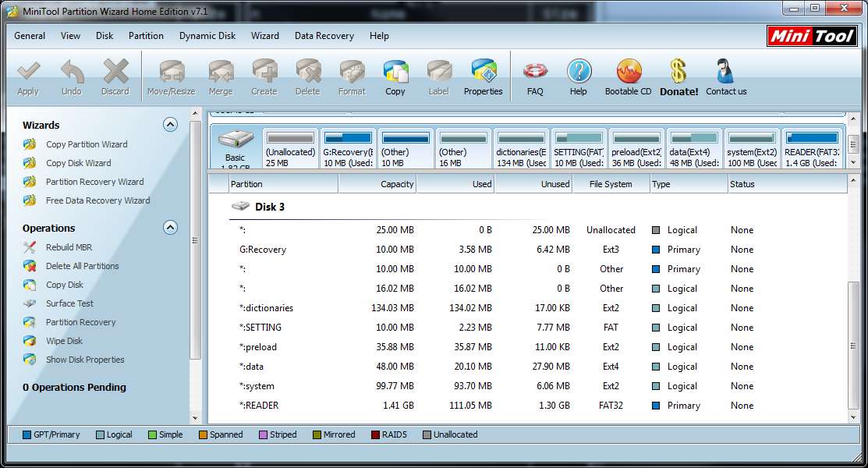Select the Merge partition tool

221,77
